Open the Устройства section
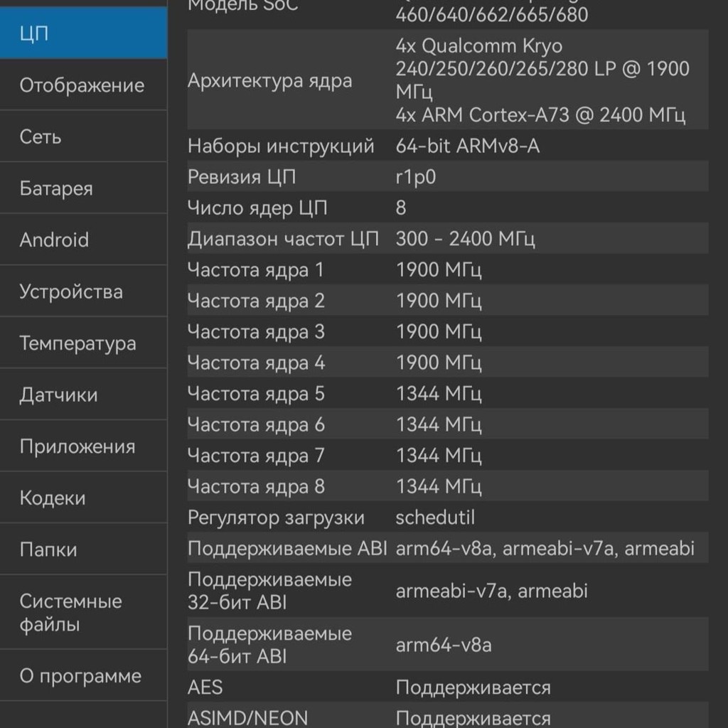Image resolution: width=728 pixels, height=728 pixels. (x=84, y=291)
